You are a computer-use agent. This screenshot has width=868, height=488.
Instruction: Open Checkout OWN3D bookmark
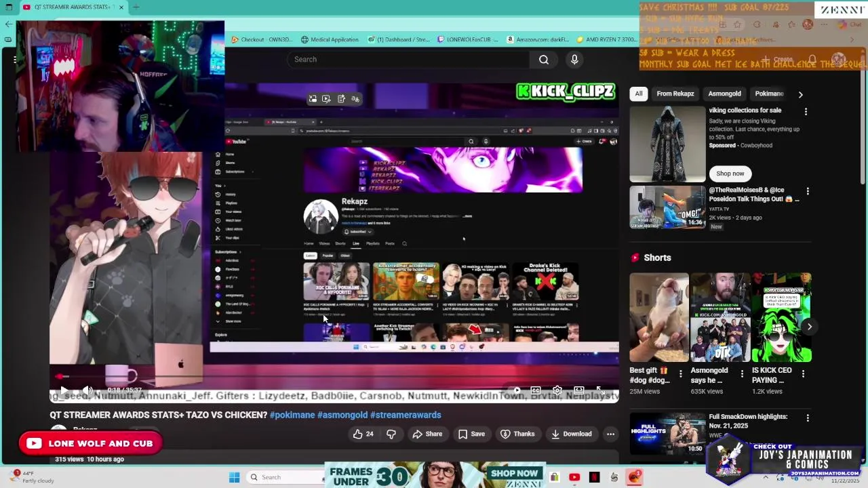coord(262,39)
